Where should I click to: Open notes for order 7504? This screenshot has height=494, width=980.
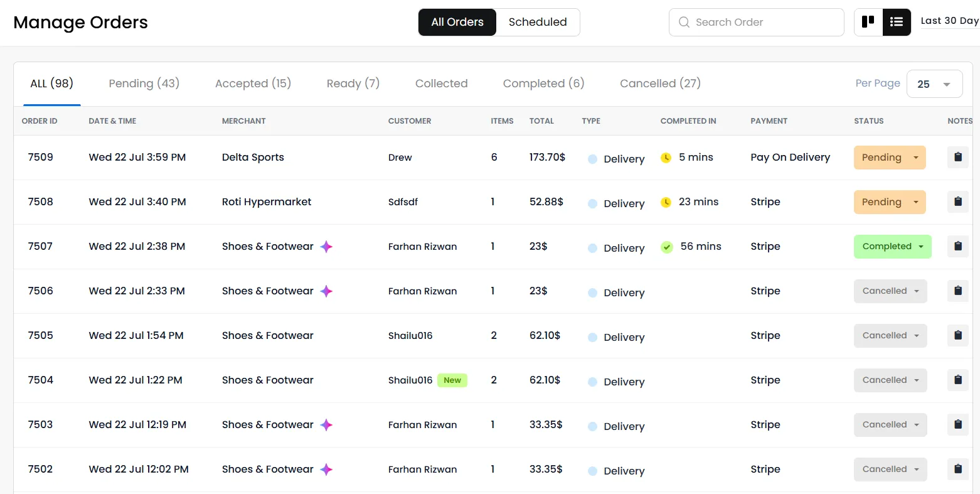[x=957, y=380]
